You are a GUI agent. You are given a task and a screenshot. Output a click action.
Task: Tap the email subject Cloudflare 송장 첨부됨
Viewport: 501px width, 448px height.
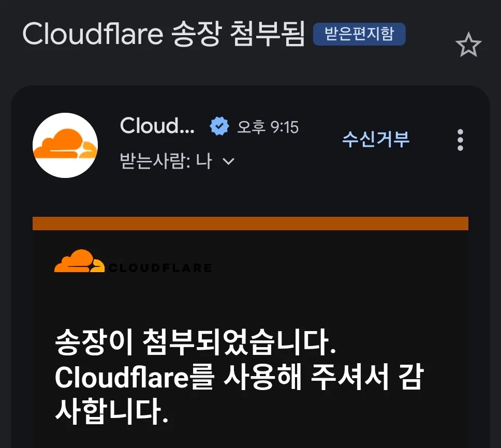coord(164,34)
